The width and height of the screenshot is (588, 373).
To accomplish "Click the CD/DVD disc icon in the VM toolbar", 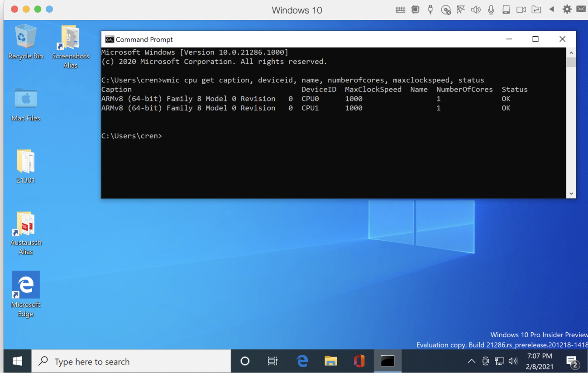I will tap(446, 9).
